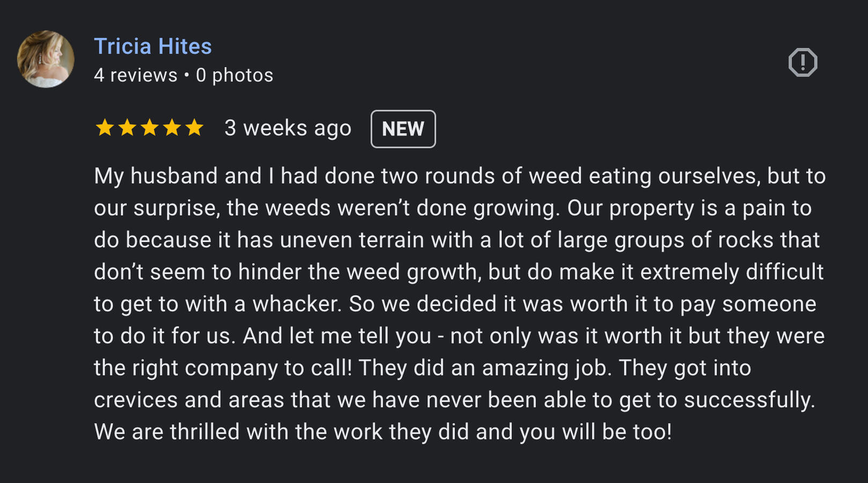Click the NEW badge beside the timestamp
Image resolution: width=868 pixels, height=483 pixels.
(403, 129)
